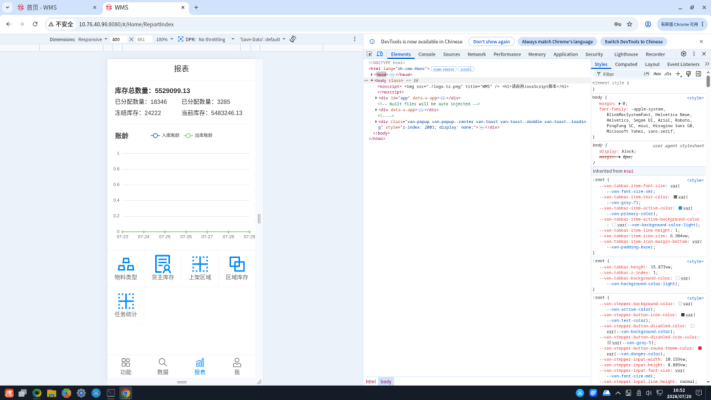Open the 物料类型 report icon

[126, 268]
